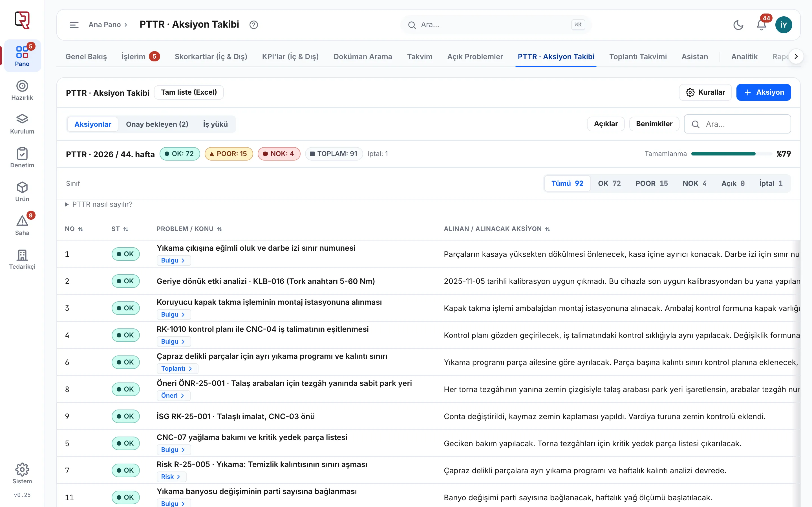Switch to the Açık Problemler tab
The height and width of the screenshot is (507, 812).
475,56
